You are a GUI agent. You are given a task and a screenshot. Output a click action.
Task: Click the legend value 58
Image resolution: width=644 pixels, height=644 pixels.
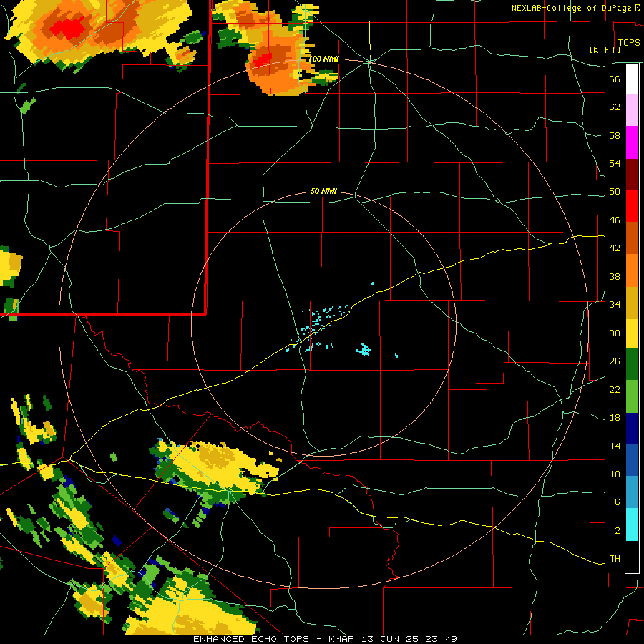click(x=615, y=135)
